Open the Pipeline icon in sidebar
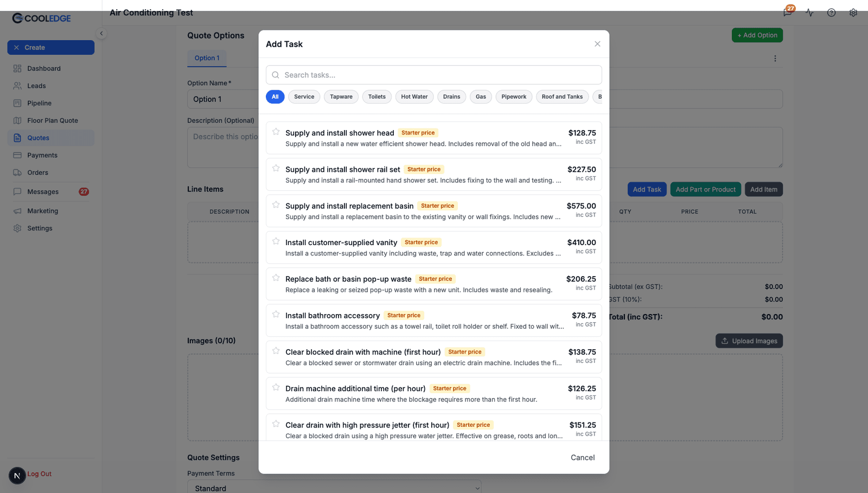Viewport: 868px width, 493px height. coord(17,103)
